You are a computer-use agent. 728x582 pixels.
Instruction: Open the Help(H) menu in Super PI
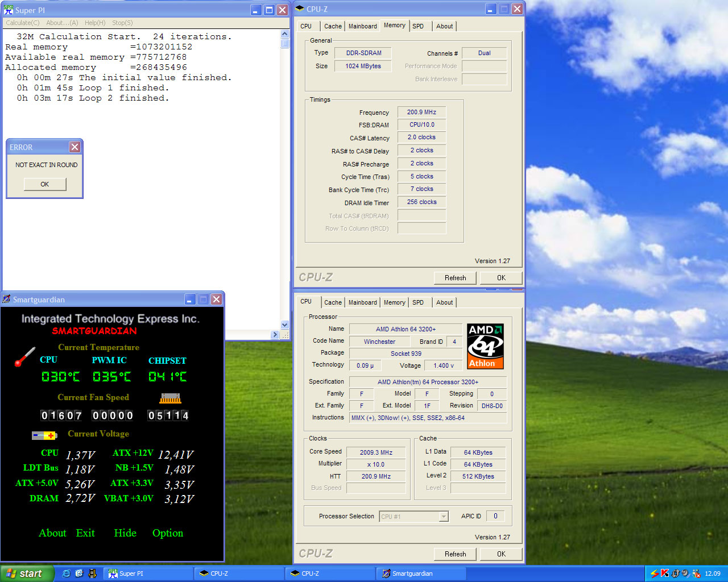pyautogui.click(x=95, y=23)
